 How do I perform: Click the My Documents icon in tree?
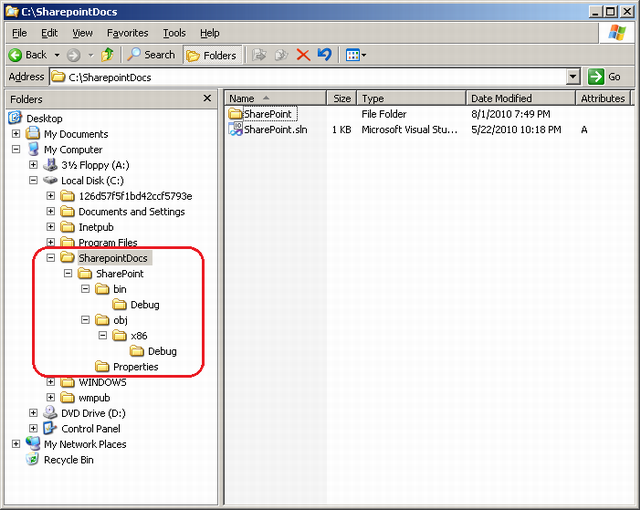click(x=33, y=133)
